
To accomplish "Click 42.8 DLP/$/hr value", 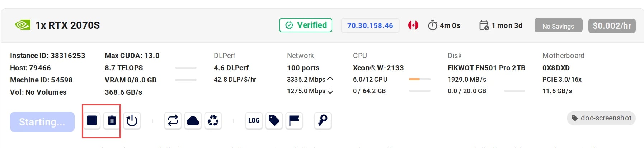I will [x=235, y=79].
